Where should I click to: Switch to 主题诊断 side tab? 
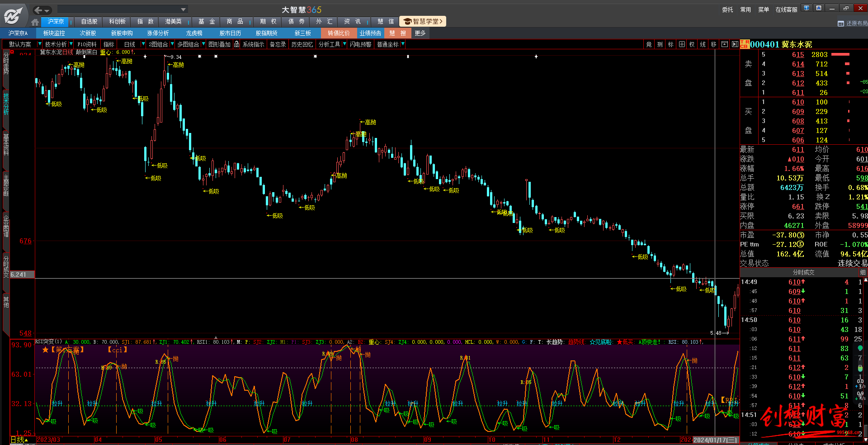[6, 185]
